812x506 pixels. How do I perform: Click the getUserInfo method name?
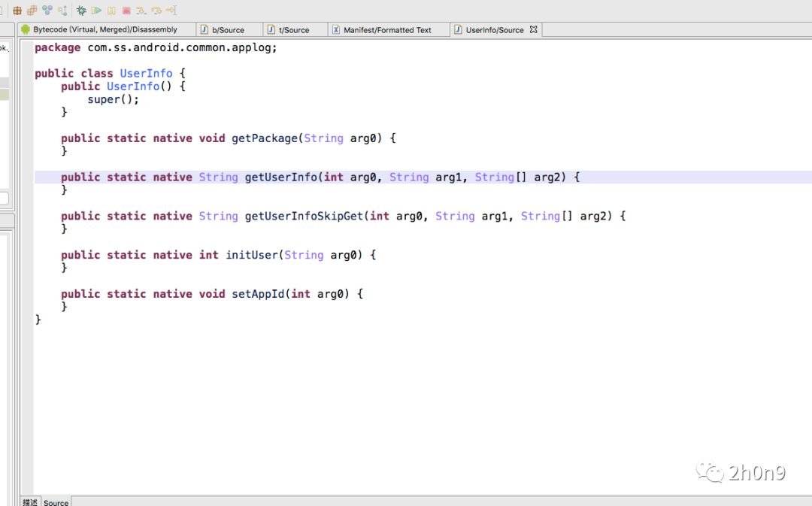[x=280, y=177]
